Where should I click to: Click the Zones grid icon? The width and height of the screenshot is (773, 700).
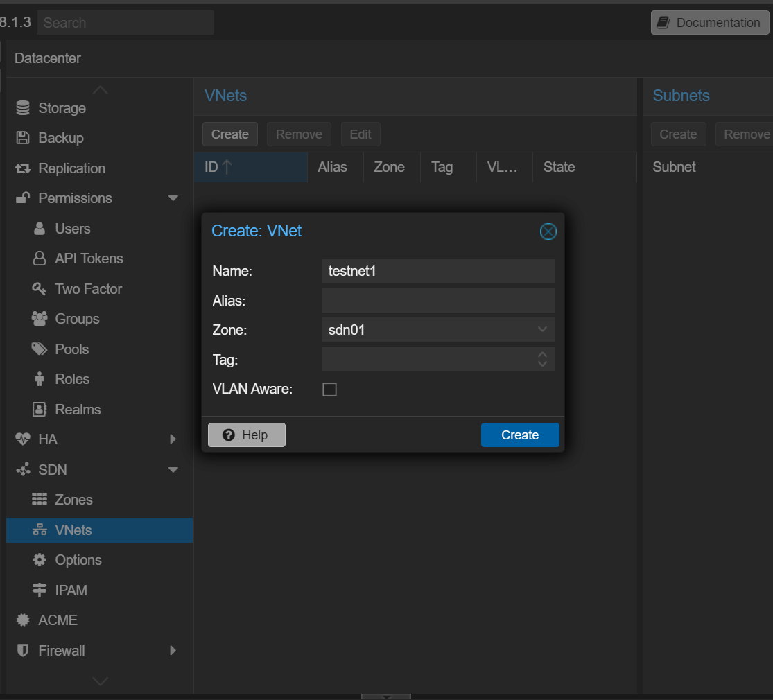(40, 500)
